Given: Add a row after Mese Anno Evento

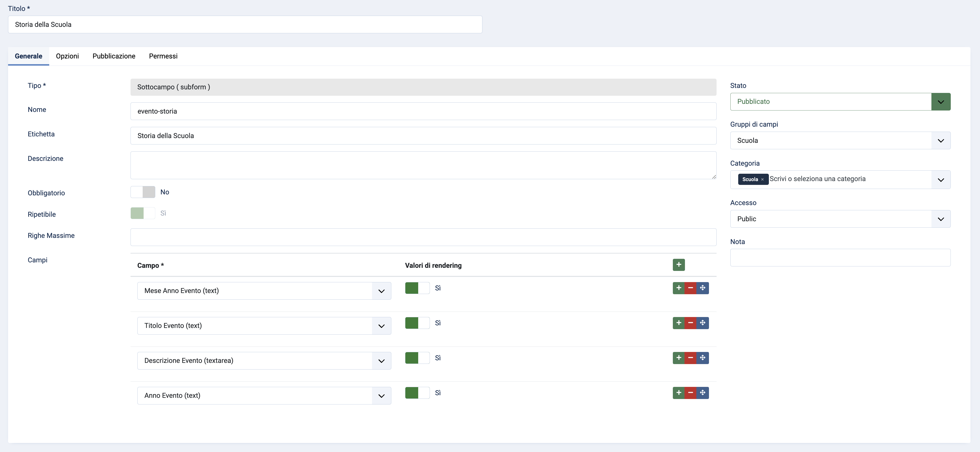Looking at the screenshot, I should pyautogui.click(x=678, y=288).
